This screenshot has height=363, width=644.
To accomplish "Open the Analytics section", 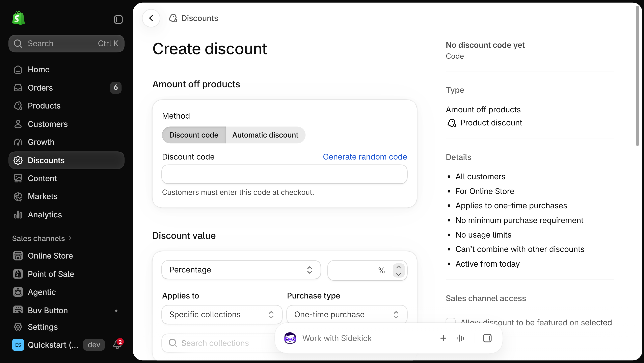I will coord(66,214).
